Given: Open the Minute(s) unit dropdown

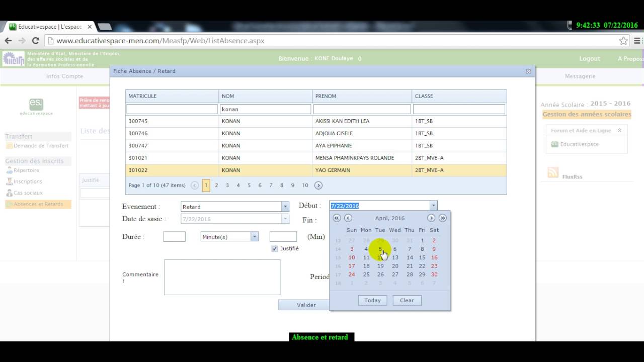Looking at the screenshot, I should click(x=255, y=237).
